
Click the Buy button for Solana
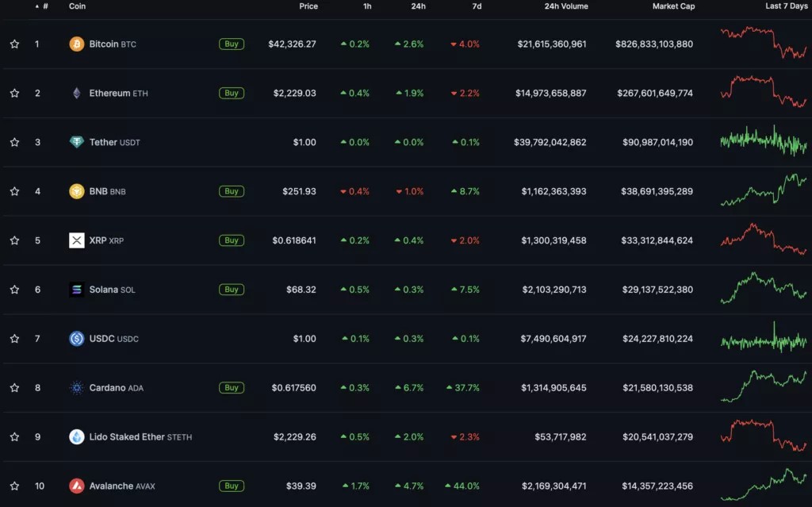(x=232, y=290)
